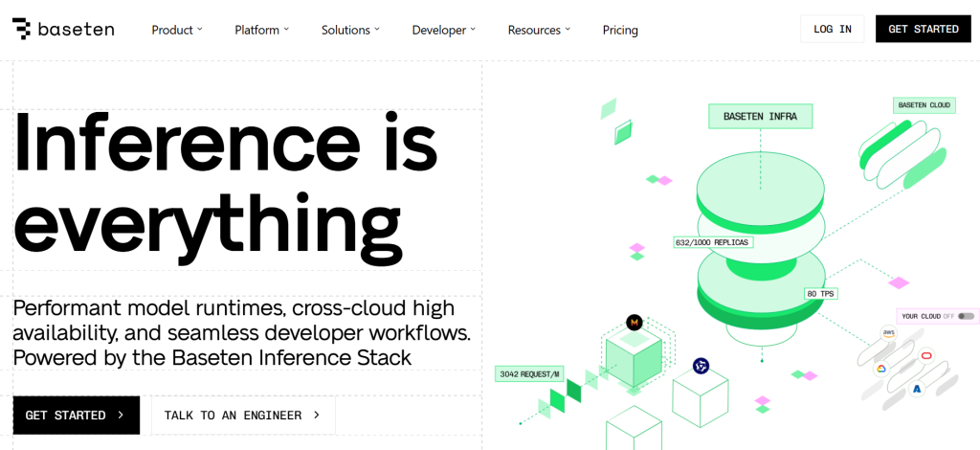Click the arrow in TALK TO AN ENGINEER
Image resolution: width=980 pixels, height=450 pixels.
tap(317, 415)
